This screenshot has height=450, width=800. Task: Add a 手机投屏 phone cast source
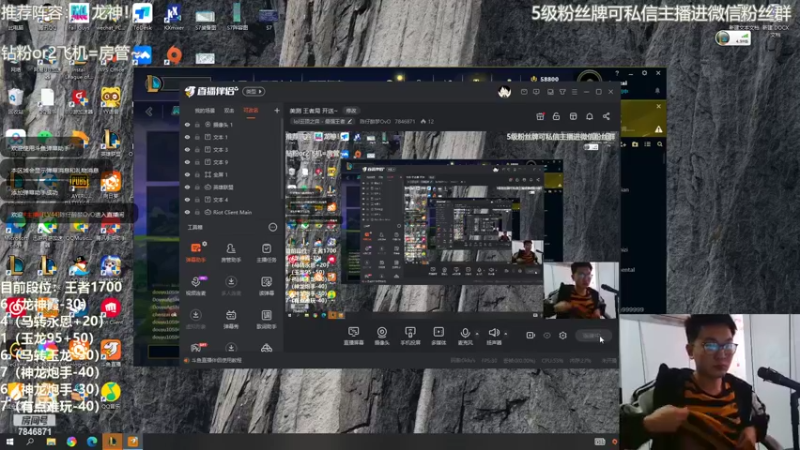click(x=410, y=336)
